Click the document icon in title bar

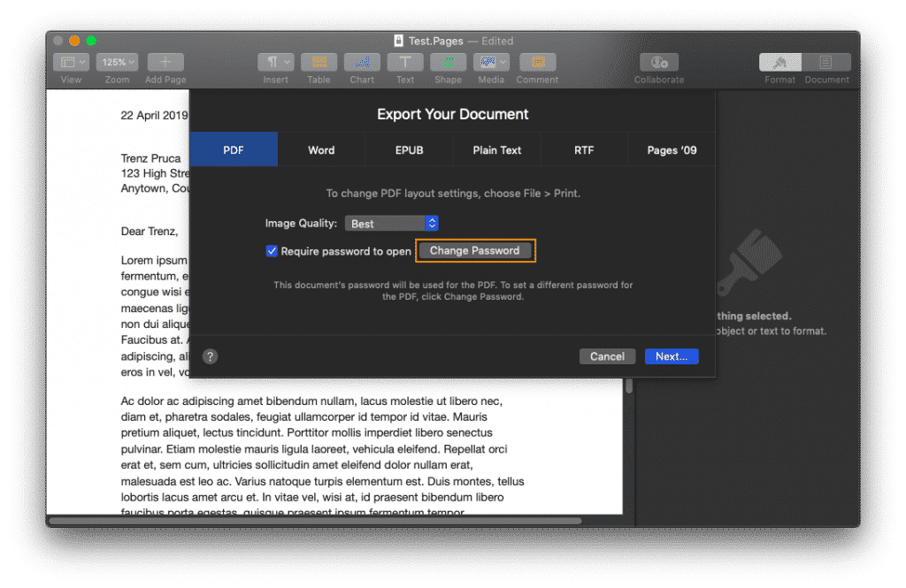399,41
